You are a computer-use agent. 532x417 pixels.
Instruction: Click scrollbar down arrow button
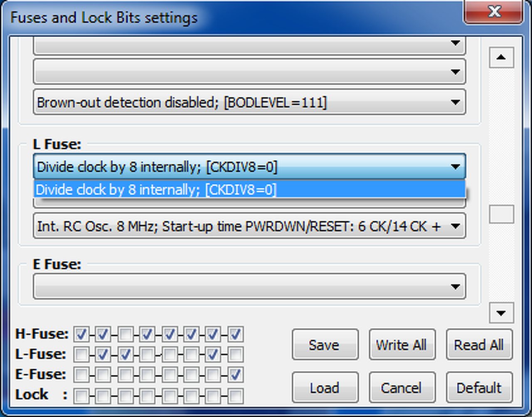[501, 313]
